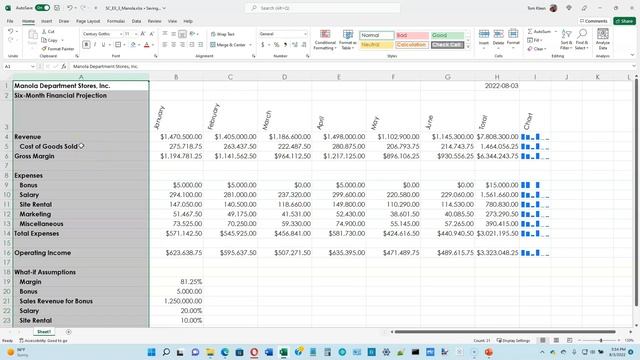Viewport: 640px width, 360px height.
Task: Click Increase Indent icon
Action: coord(200,44)
